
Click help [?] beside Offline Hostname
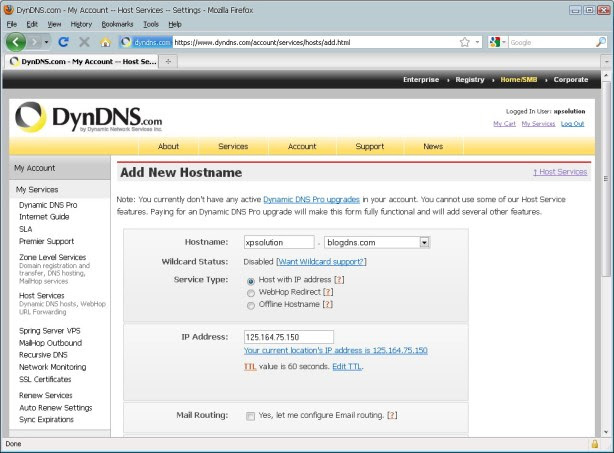(328, 304)
